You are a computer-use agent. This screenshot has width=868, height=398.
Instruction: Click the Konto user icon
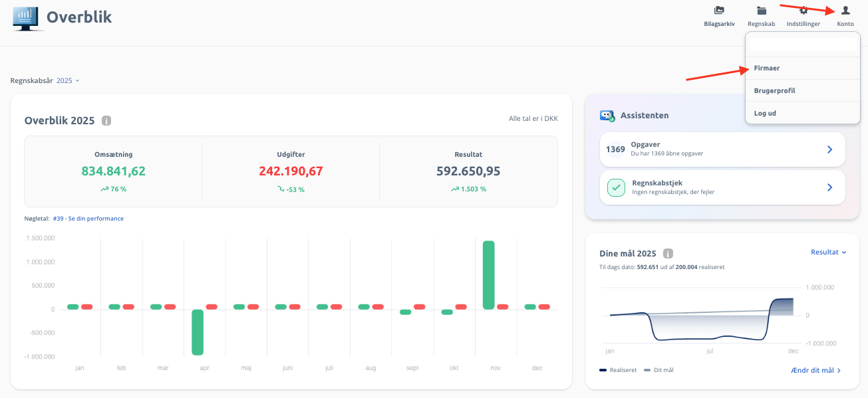[x=845, y=11]
